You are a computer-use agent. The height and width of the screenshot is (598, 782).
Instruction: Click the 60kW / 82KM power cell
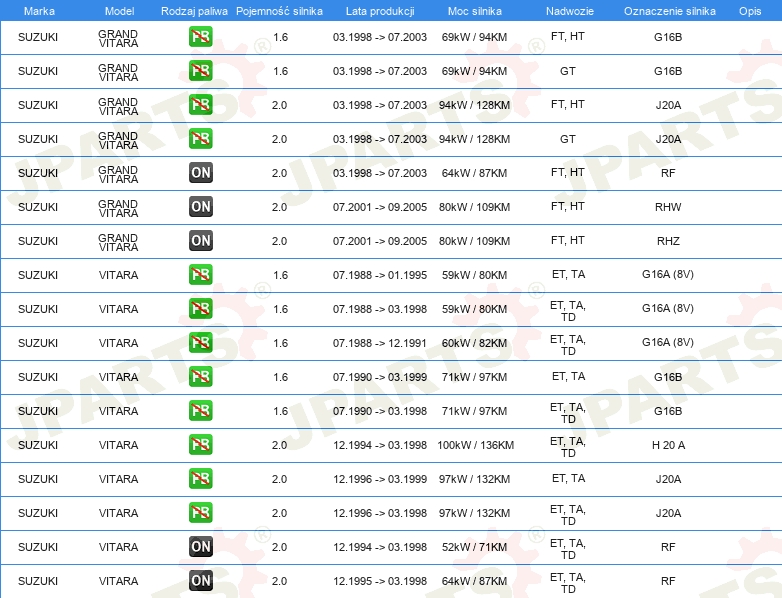[x=474, y=343]
